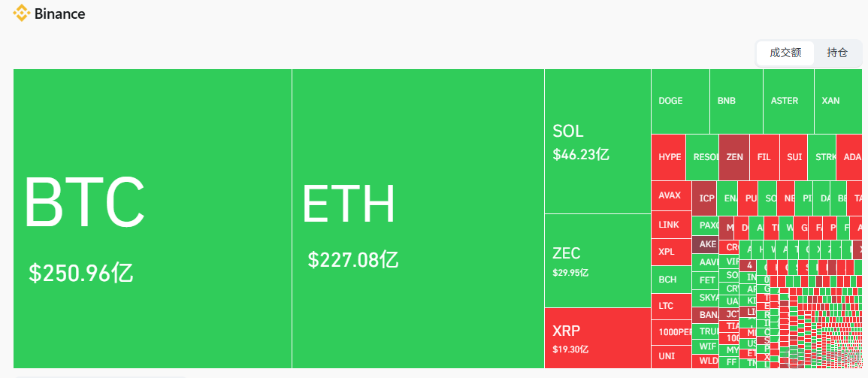Open the FIL tile

click(x=764, y=157)
